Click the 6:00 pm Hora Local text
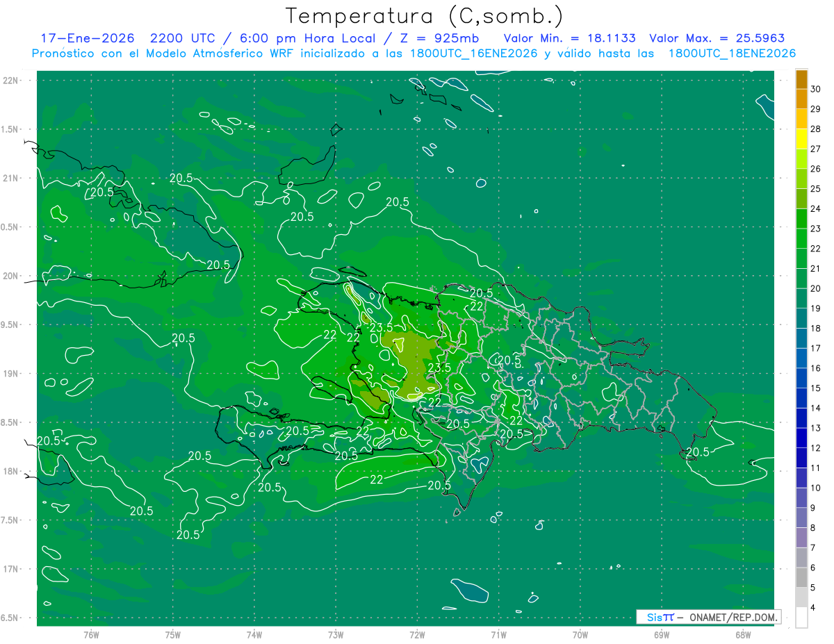The width and height of the screenshot is (834, 644). (x=304, y=38)
